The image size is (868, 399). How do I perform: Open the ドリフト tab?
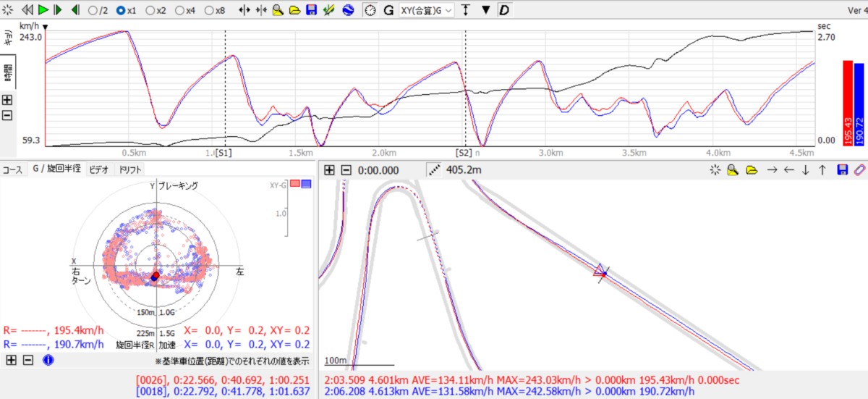(129, 169)
